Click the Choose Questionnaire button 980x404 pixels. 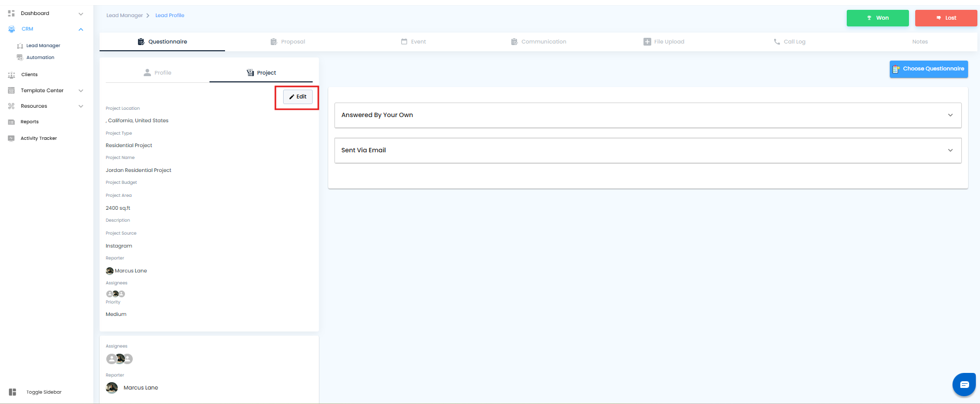tap(929, 69)
